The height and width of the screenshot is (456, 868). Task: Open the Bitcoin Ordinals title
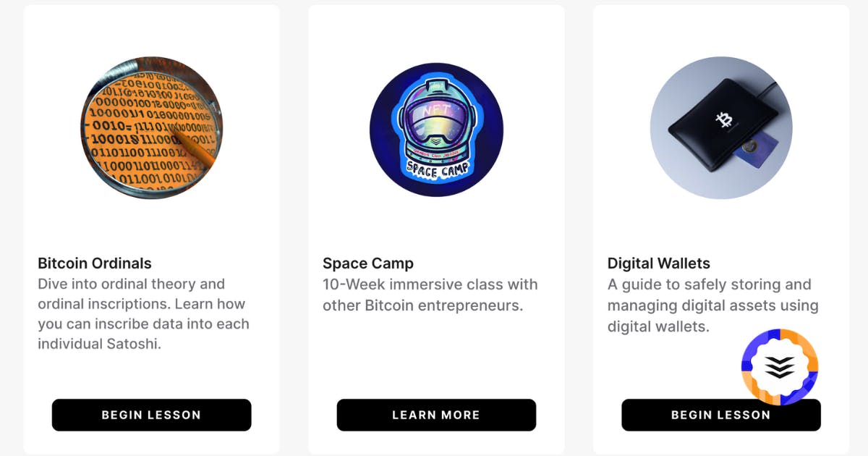pyautogui.click(x=95, y=263)
